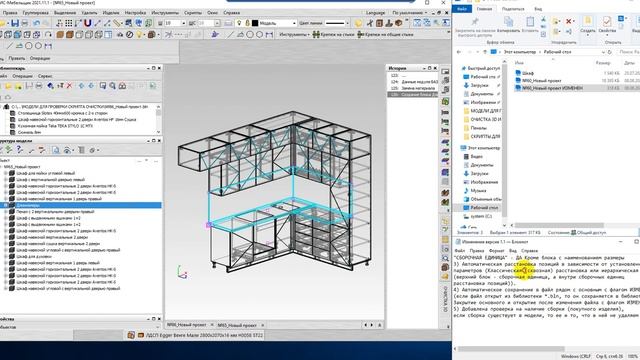Viewport: 640px width, 360px height.
Task: Click the trash bin icon in structure panel toolbar
Action: click(81, 150)
